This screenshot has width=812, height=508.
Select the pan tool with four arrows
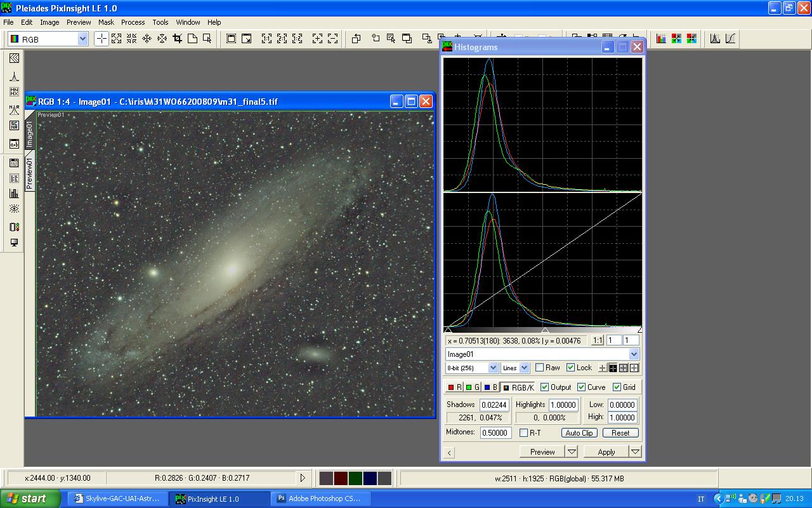tap(147, 39)
